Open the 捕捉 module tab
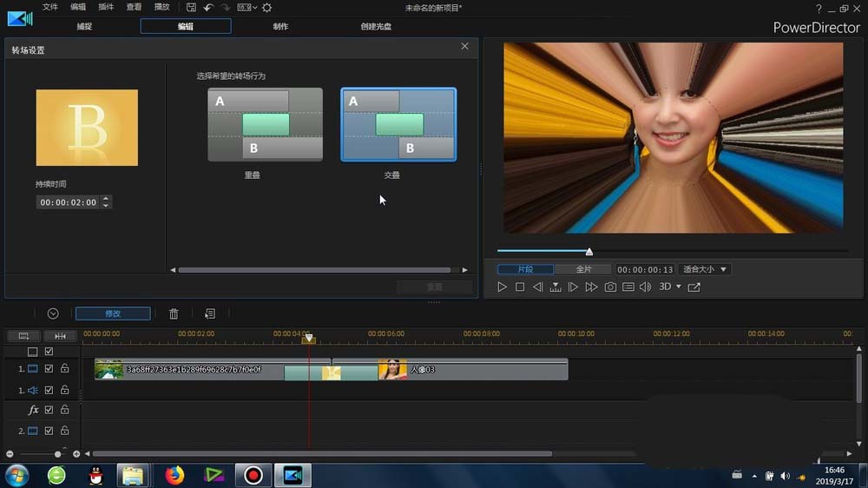 click(84, 26)
